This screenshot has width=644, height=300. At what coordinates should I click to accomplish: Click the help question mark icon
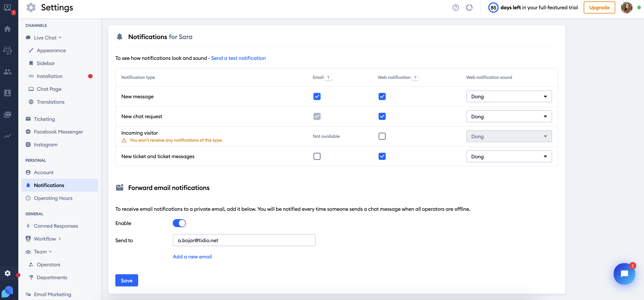pyautogui.click(x=455, y=7)
